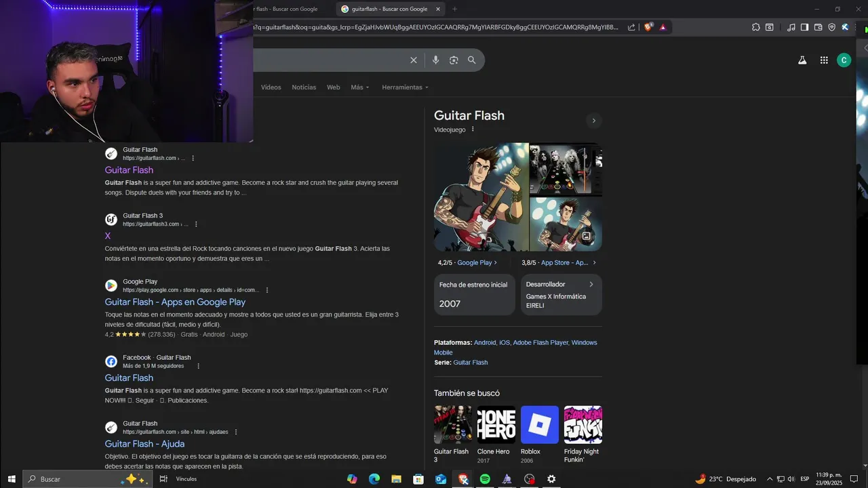Open the Windows notification center
Viewport: 868px width, 488px height.
pos(854,479)
